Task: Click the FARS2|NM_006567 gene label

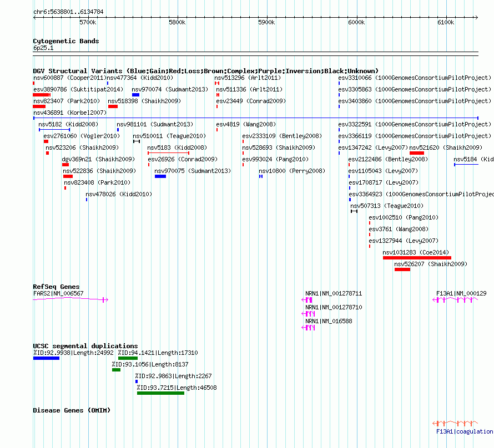Action: coord(58,293)
